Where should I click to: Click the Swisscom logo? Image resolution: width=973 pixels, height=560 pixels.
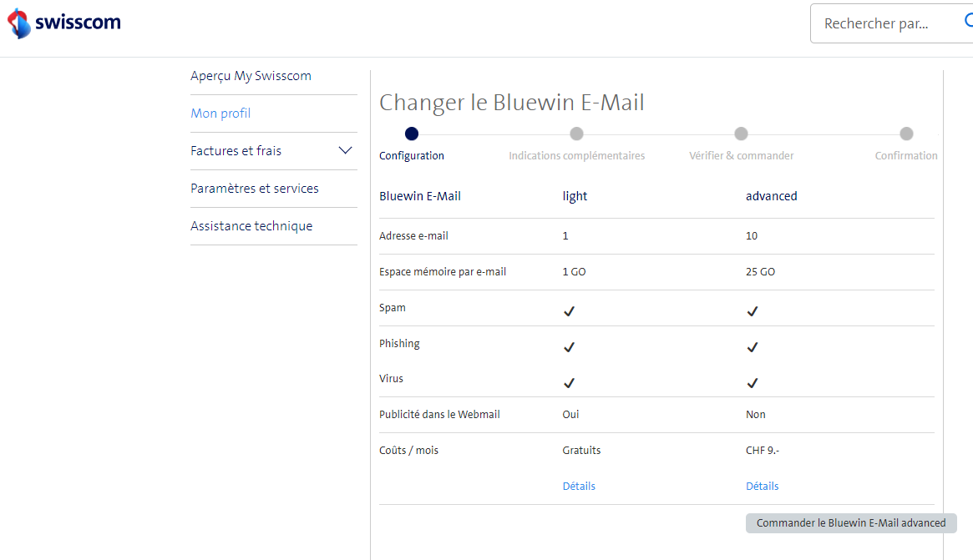coord(64,23)
